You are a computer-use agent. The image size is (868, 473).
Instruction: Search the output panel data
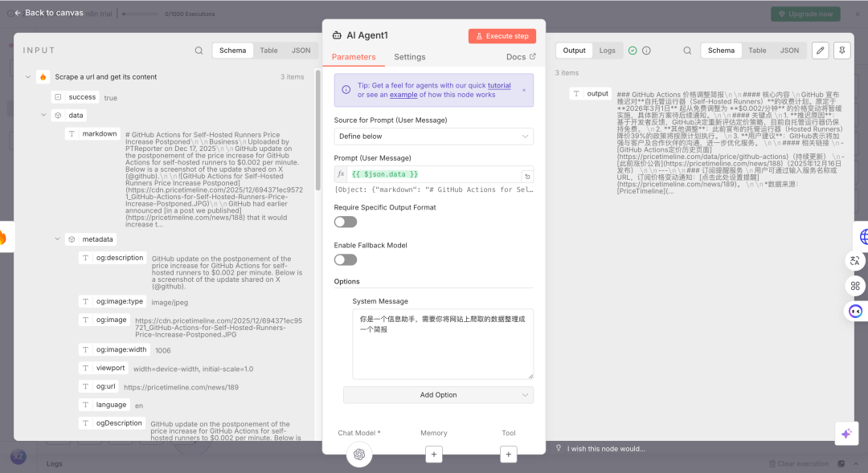687,51
